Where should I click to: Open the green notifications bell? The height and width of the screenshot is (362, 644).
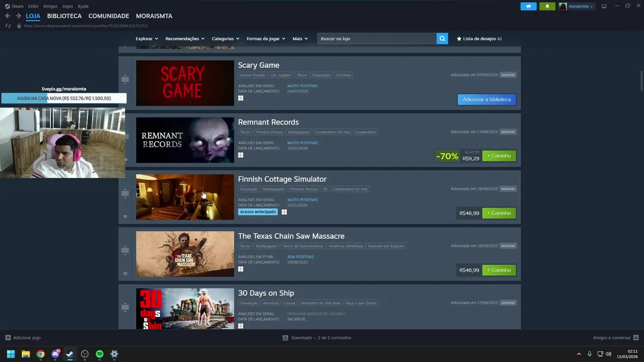[547, 6]
